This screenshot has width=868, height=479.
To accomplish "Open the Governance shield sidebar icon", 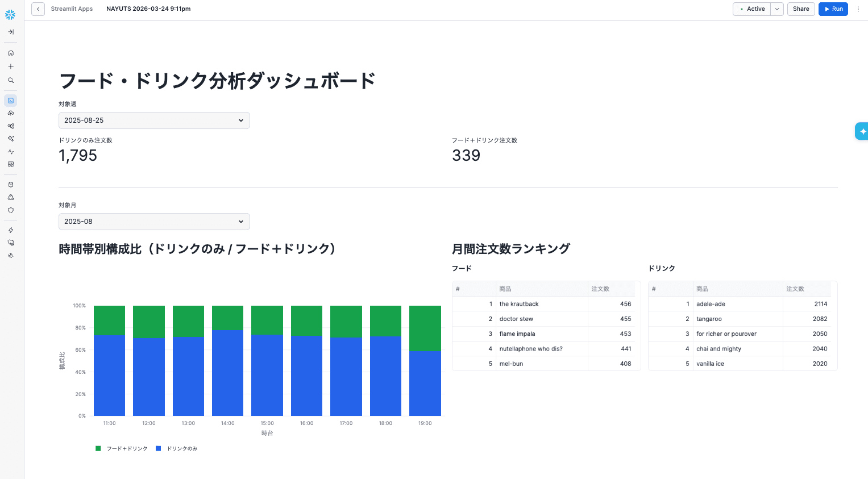I will point(10,211).
